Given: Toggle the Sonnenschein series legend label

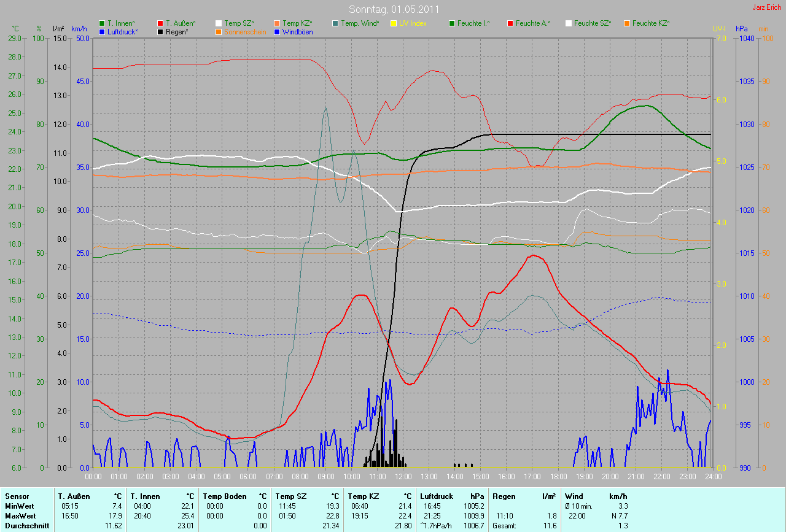Looking at the screenshot, I should tap(245, 31).
